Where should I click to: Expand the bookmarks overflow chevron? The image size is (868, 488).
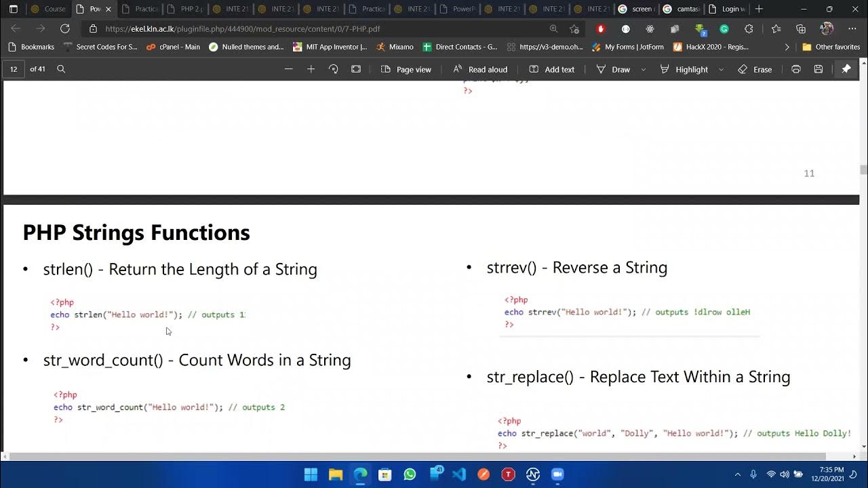tap(787, 47)
